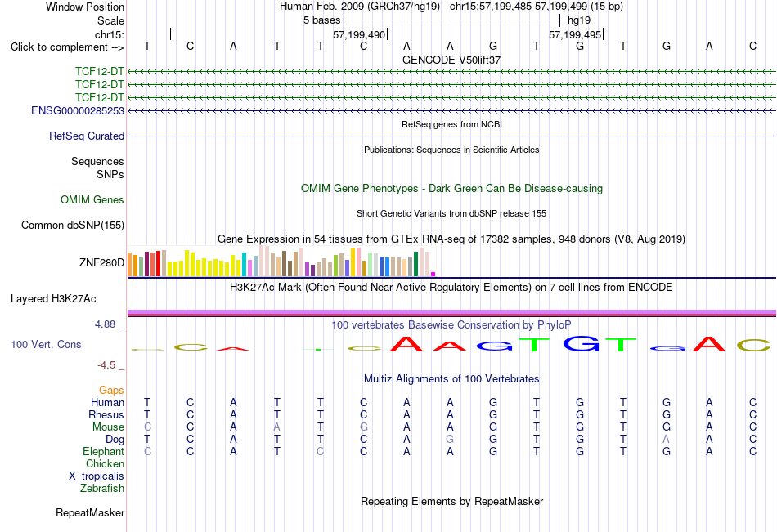
Task: Click the Human Feb. 2009 (GRCh37/hg19) assembly text
Action: coord(360,7)
